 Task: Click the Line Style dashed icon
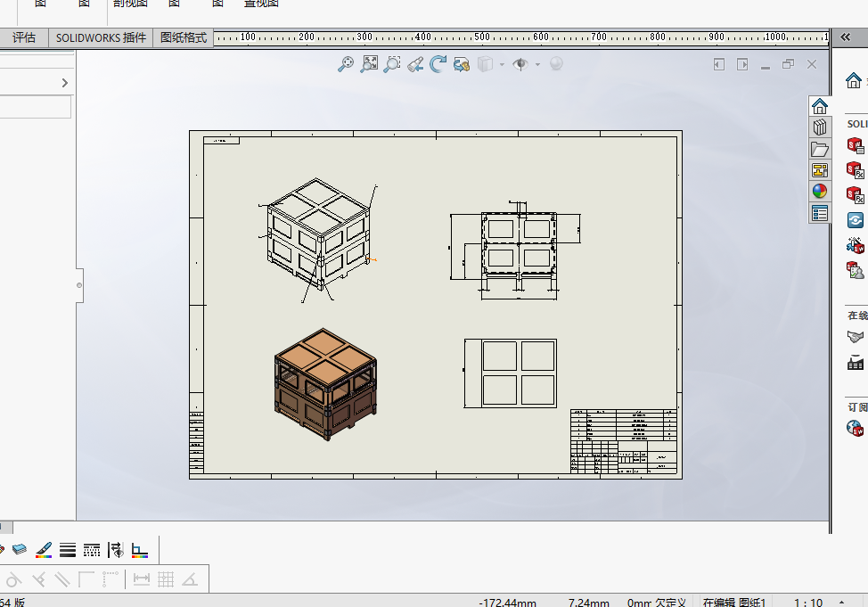tap(92, 550)
